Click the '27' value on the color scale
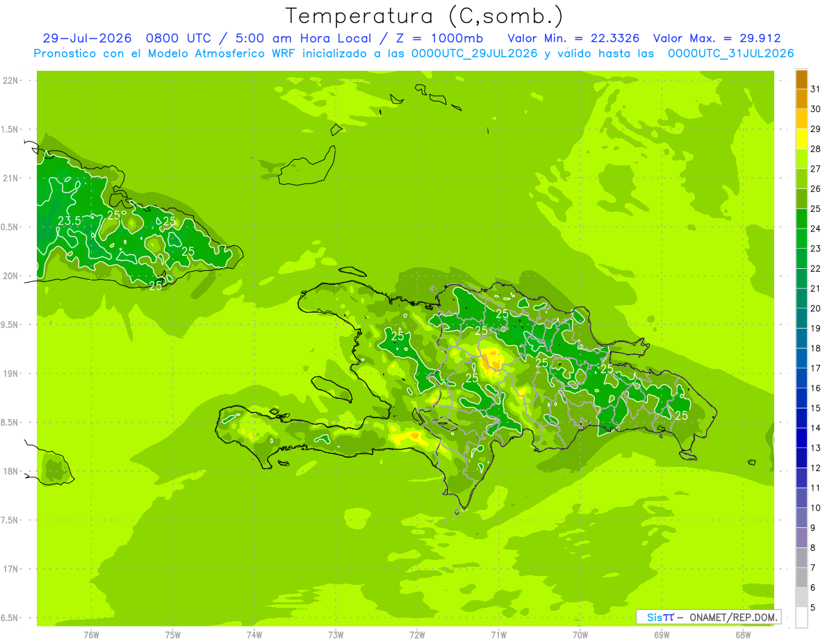Image resolution: width=834 pixels, height=644 pixels. 815,169
